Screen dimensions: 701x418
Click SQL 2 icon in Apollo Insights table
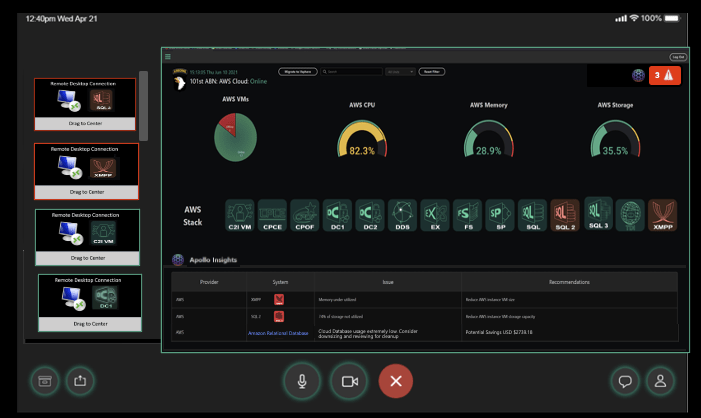tap(279, 317)
